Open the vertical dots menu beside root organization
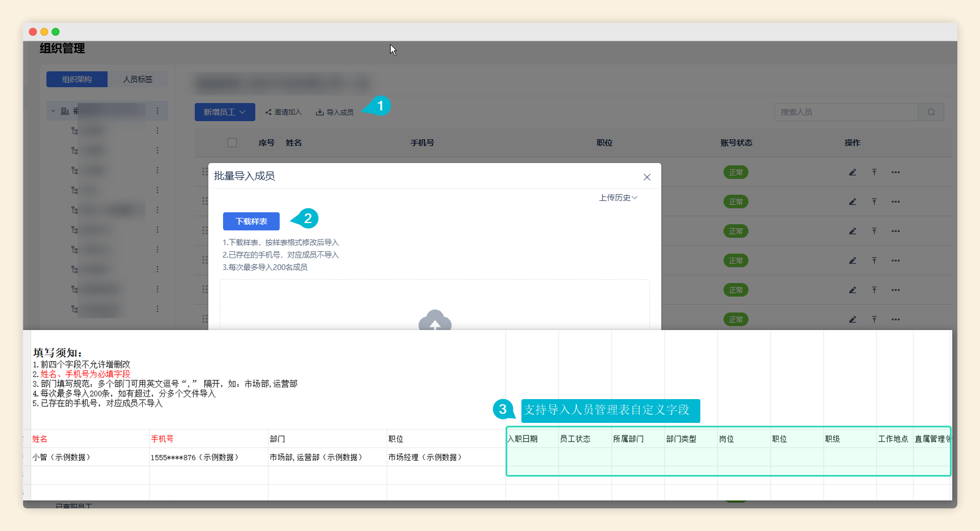 point(157,111)
